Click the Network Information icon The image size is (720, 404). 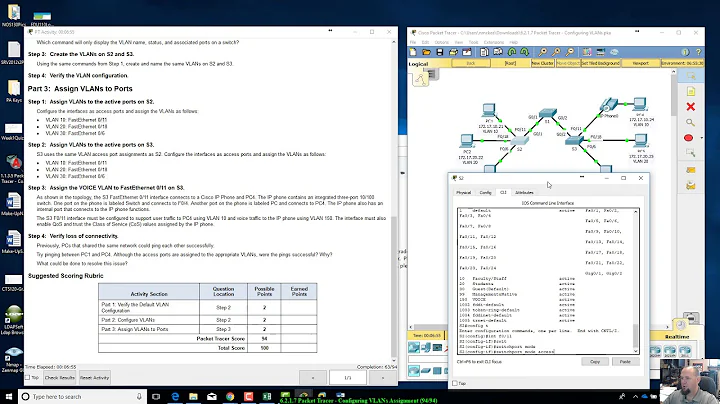click(686, 52)
